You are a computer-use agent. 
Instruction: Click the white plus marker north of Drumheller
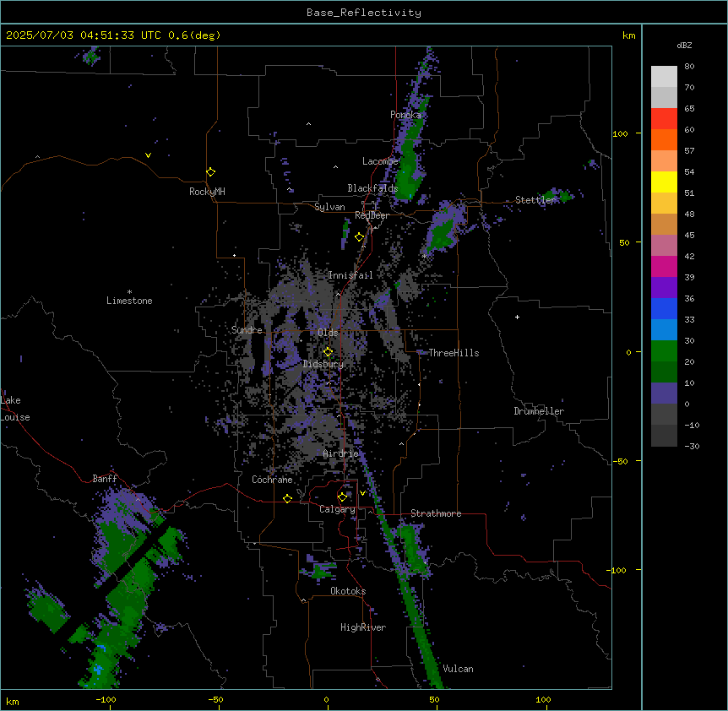517,317
